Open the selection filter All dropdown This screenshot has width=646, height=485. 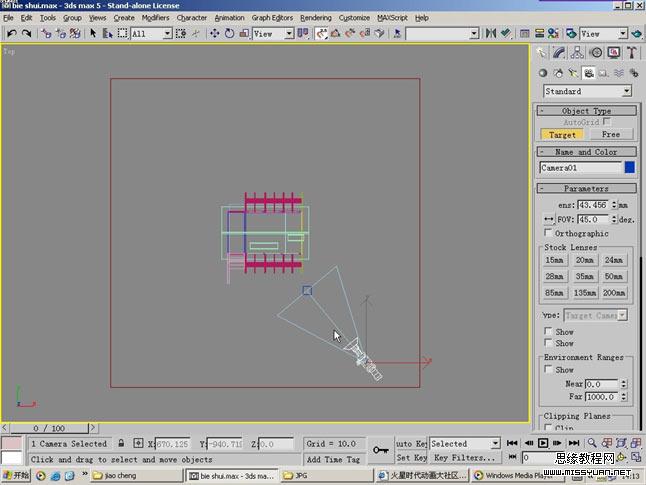tap(151, 33)
